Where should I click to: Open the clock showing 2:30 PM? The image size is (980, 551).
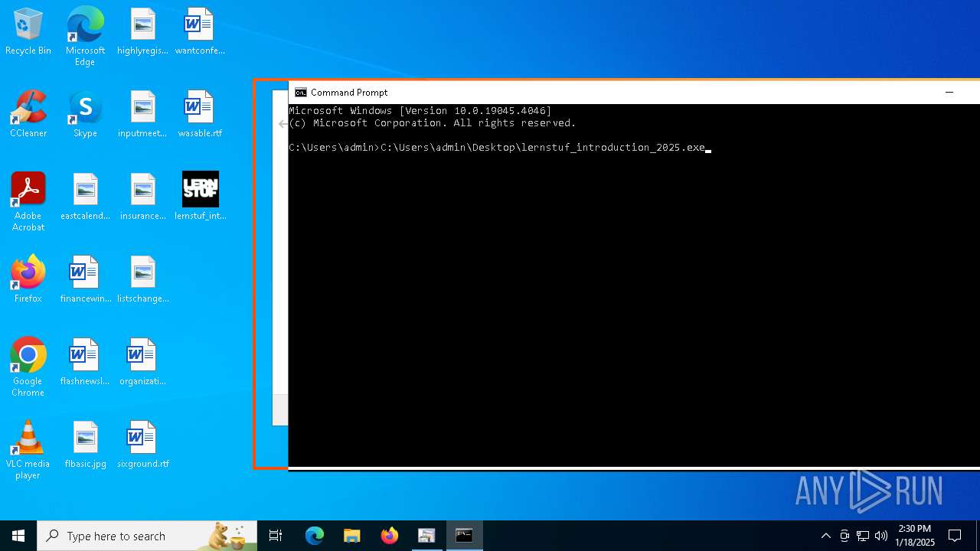(915, 536)
